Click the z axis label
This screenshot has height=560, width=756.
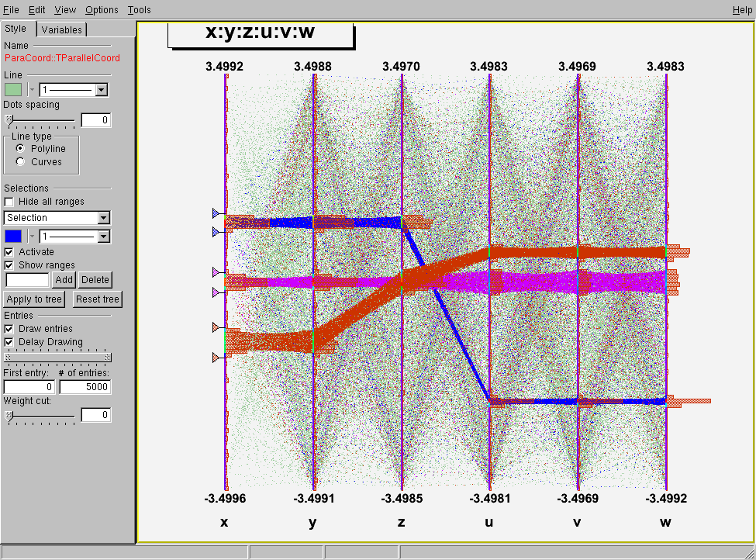coord(401,522)
